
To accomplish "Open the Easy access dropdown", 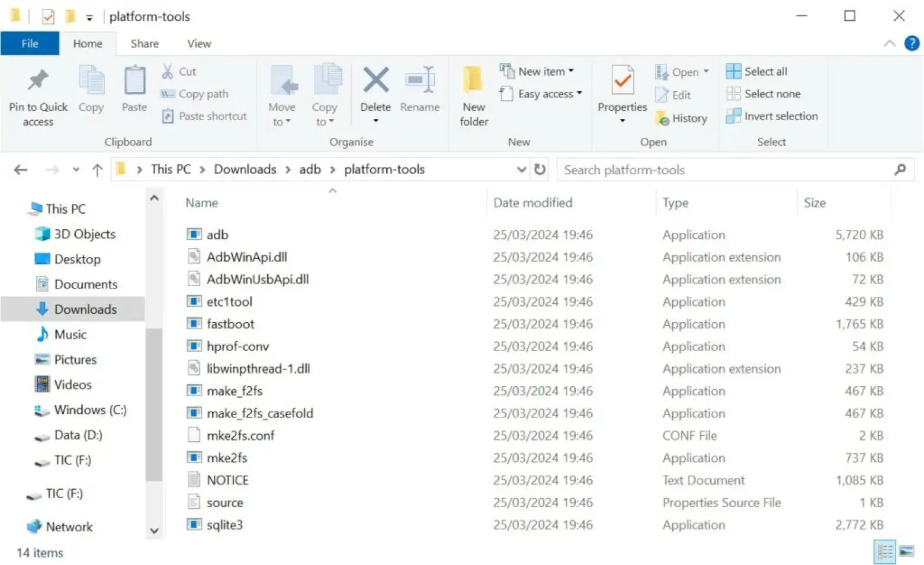I will pyautogui.click(x=541, y=94).
